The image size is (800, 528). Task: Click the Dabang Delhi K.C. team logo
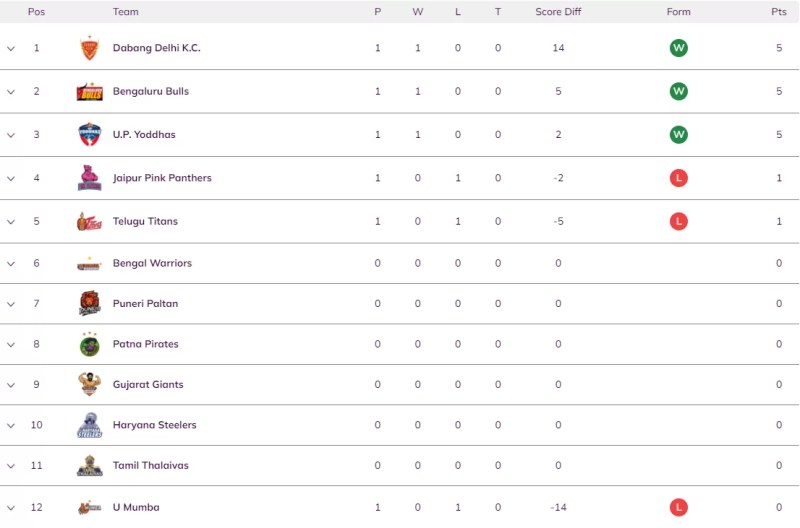(89, 48)
